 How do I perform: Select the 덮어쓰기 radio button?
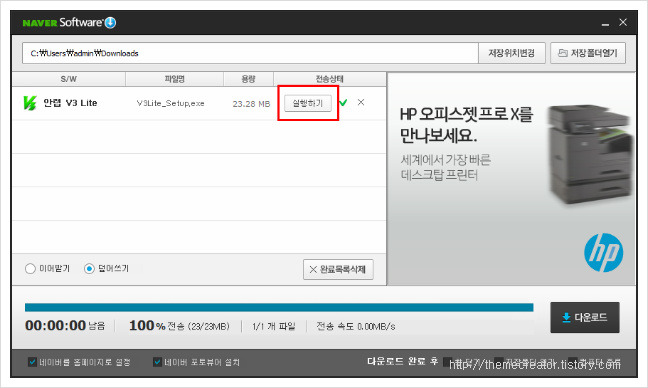(x=89, y=269)
